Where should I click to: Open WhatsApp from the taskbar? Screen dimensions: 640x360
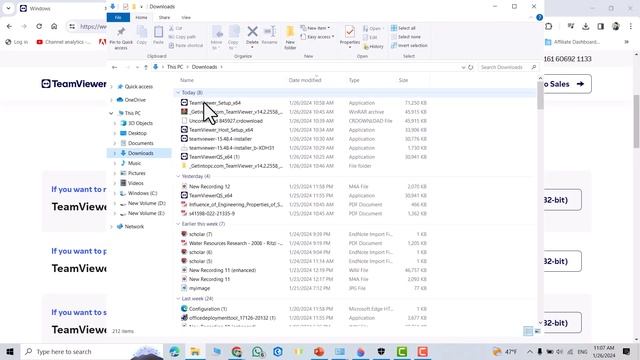pos(258,351)
